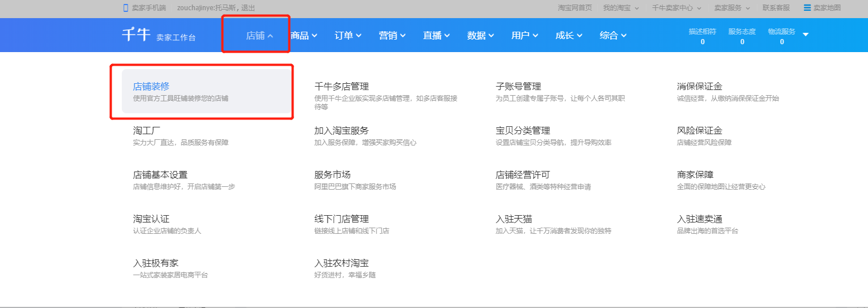Open 线下门店管理
Viewport: 868px width, 308px height.
342,219
